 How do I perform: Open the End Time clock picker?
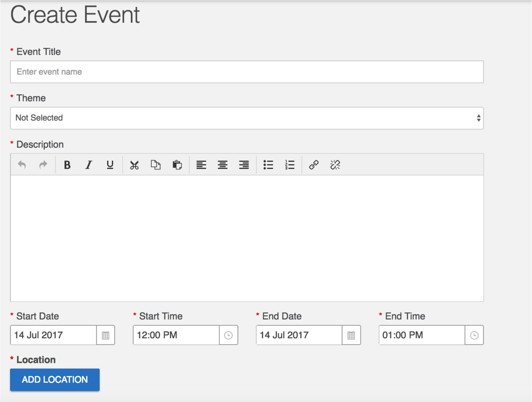tap(474, 335)
